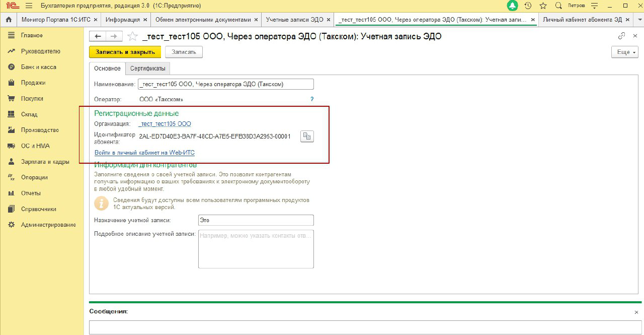Expand the open tabs list arrow
The width and height of the screenshot is (644, 335).
pos(638,20)
